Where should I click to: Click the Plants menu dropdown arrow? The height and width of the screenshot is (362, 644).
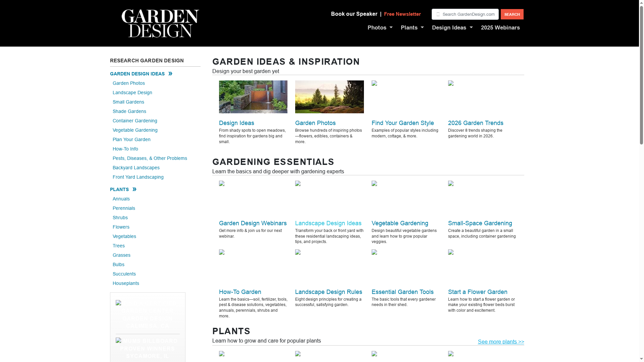tap(422, 28)
